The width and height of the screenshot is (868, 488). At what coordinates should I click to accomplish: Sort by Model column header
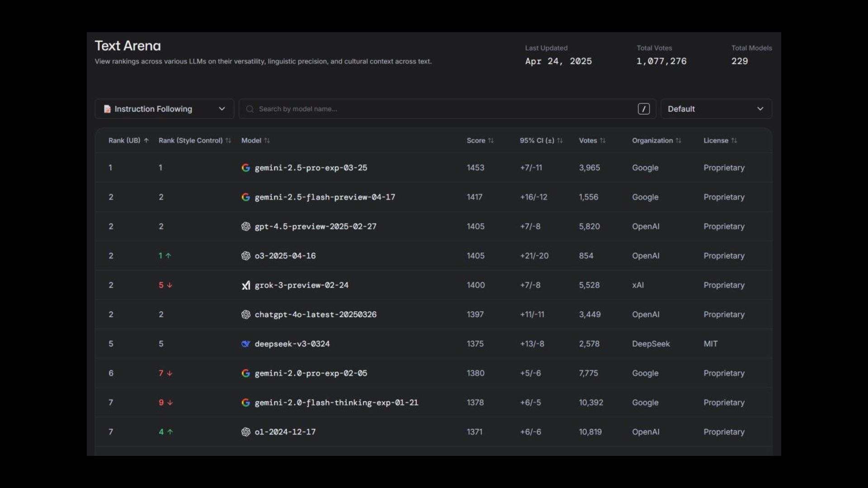255,141
